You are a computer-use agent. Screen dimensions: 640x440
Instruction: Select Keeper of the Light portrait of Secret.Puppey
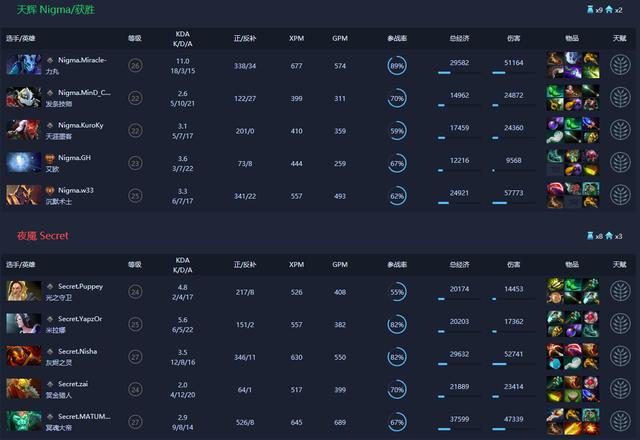point(24,291)
